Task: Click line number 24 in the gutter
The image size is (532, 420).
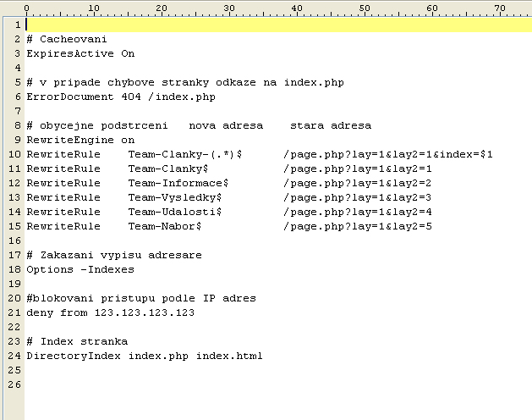Action: [x=14, y=356]
